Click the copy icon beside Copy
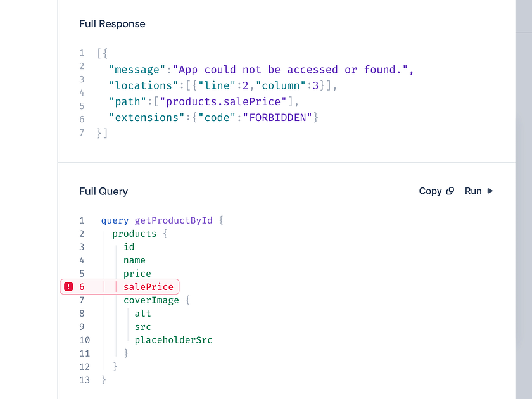 450,191
